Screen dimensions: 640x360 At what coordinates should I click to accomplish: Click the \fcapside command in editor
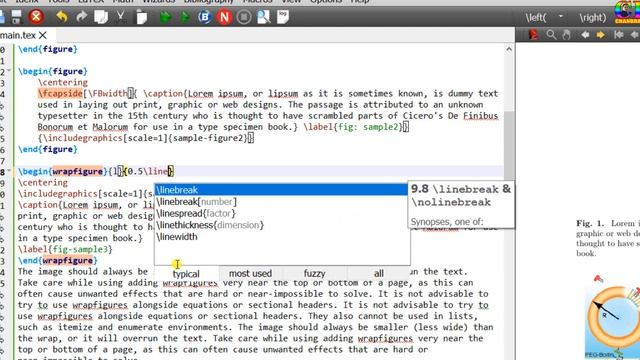60,93
